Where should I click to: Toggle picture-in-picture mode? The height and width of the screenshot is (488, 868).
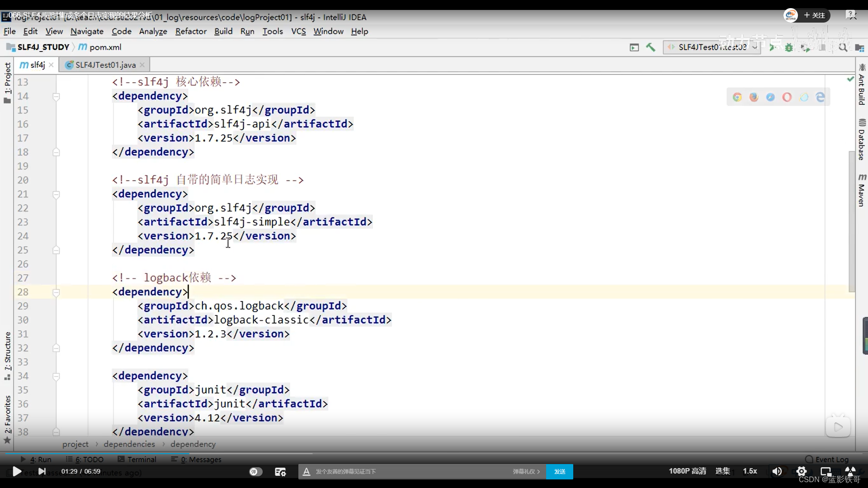click(x=826, y=471)
